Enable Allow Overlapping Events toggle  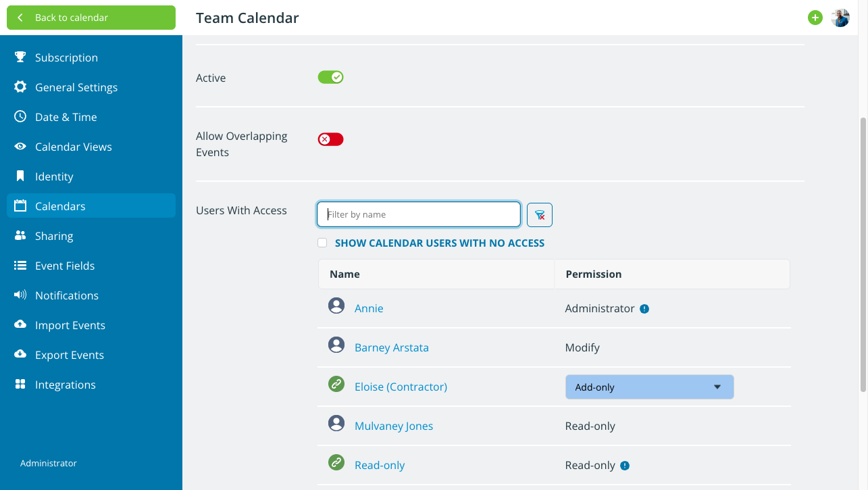(x=331, y=139)
